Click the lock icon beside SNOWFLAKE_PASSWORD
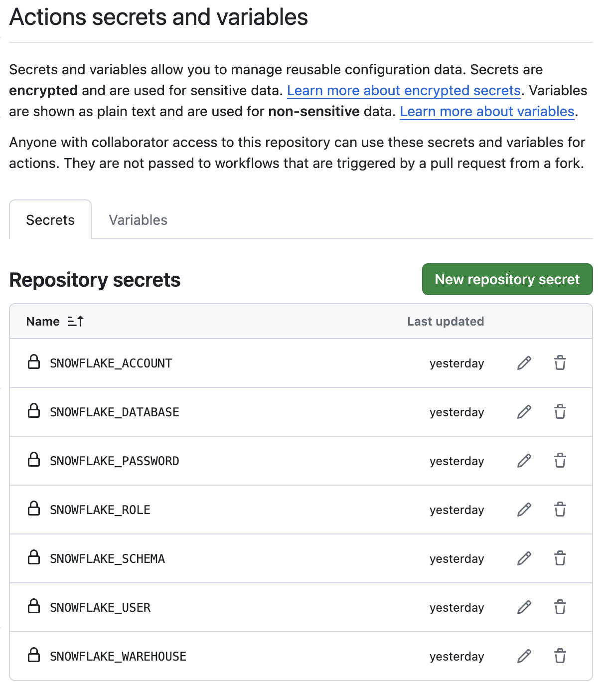600x700 pixels. (x=34, y=460)
